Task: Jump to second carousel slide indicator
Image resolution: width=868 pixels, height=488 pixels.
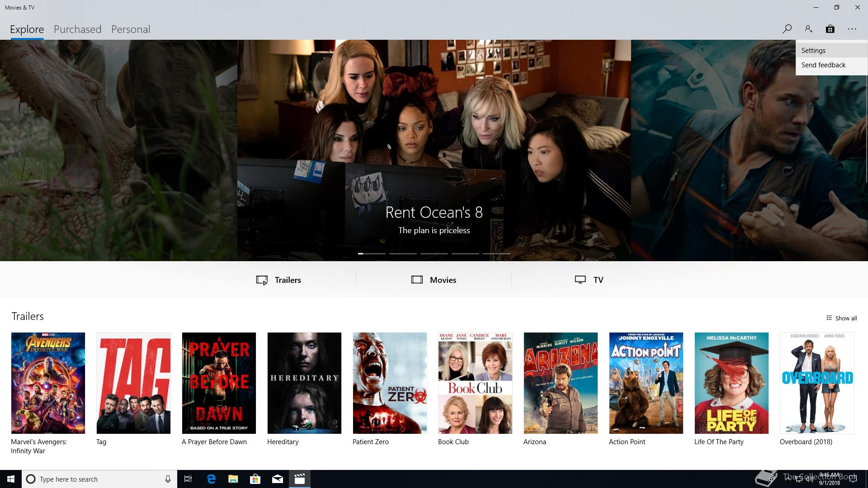Action: click(x=403, y=253)
